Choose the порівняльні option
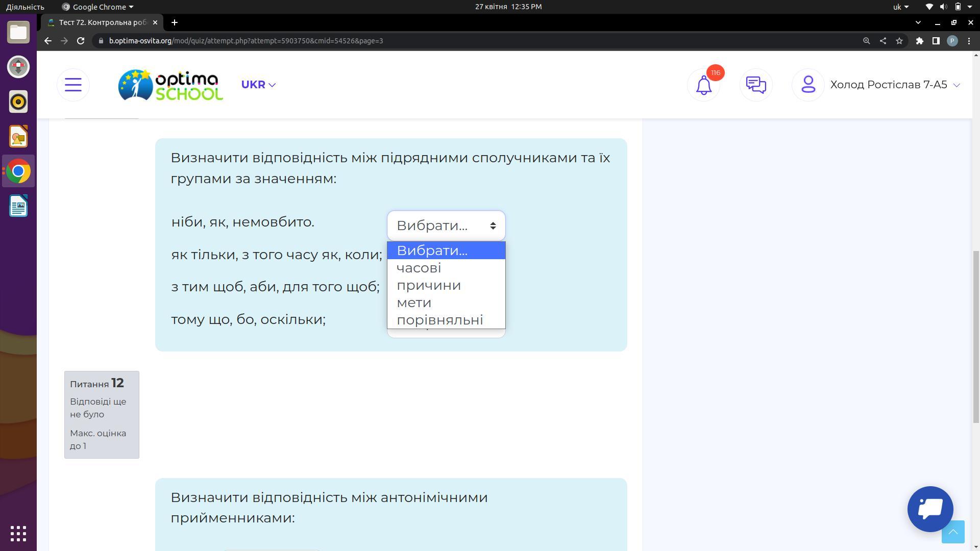The width and height of the screenshot is (980, 551). [446, 320]
